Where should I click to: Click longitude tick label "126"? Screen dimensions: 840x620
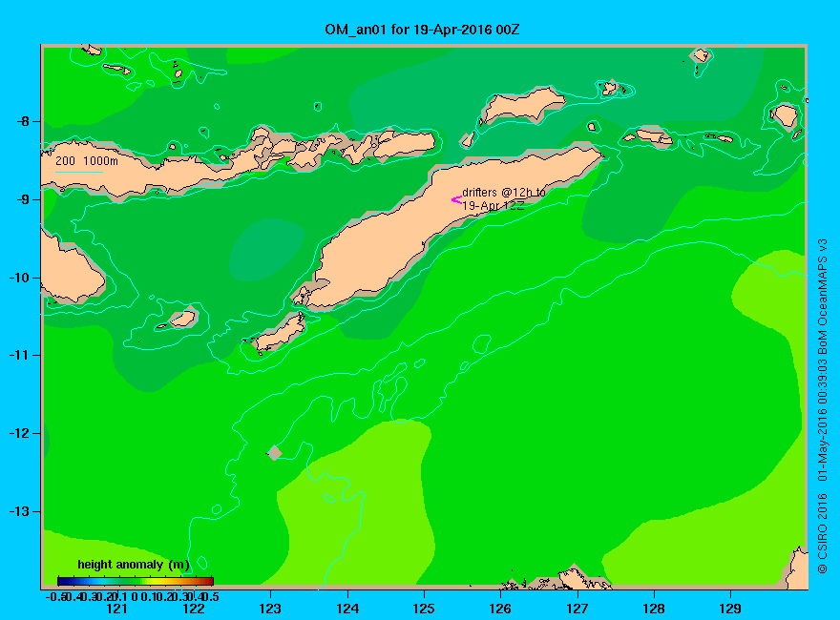click(x=500, y=609)
